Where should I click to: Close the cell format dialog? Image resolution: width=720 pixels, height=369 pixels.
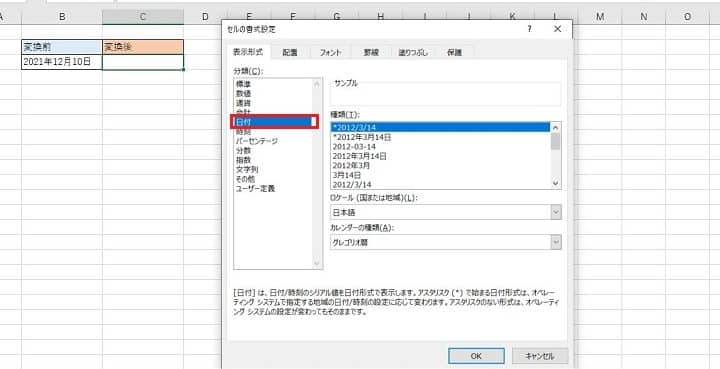click(x=558, y=29)
